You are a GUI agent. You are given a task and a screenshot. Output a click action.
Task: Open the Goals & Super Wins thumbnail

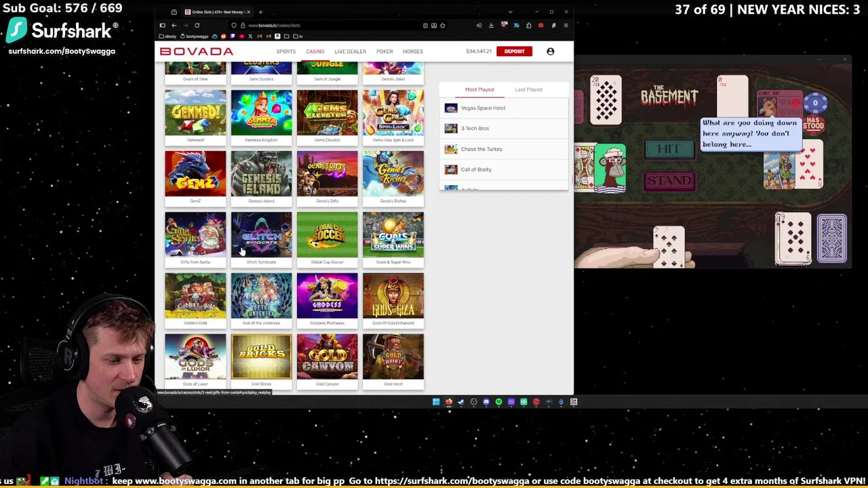coord(393,235)
